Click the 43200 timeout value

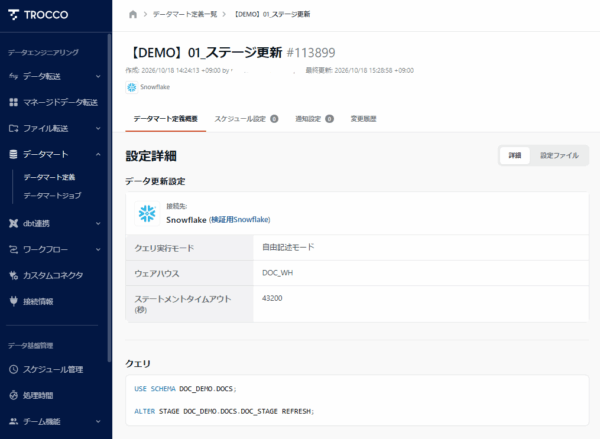tap(272, 299)
